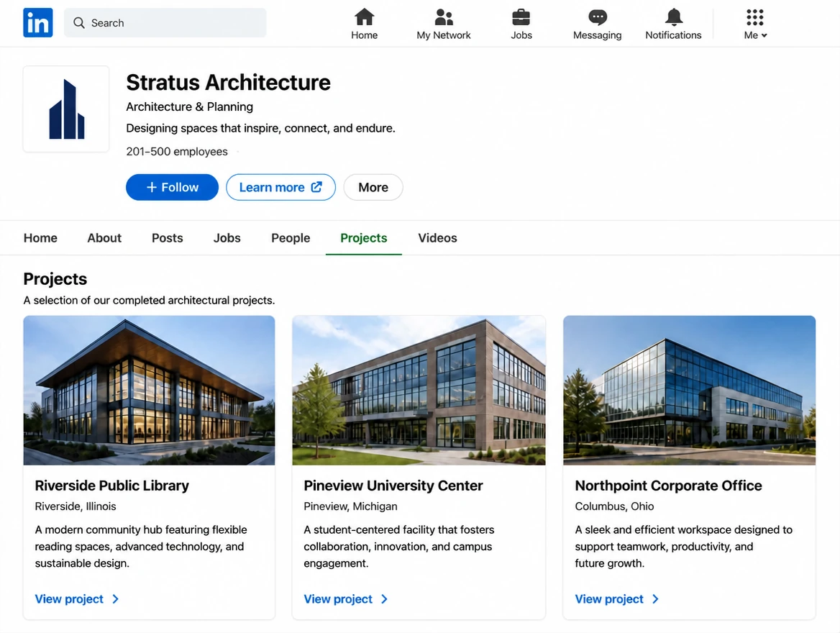Expand the Me dropdown arrow
The width and height of the screenshot is (840, 633).
coord(764,35)
